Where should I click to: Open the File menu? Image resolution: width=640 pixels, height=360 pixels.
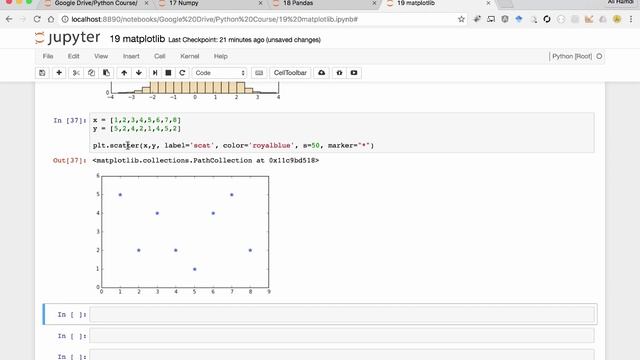click(48, 56)
